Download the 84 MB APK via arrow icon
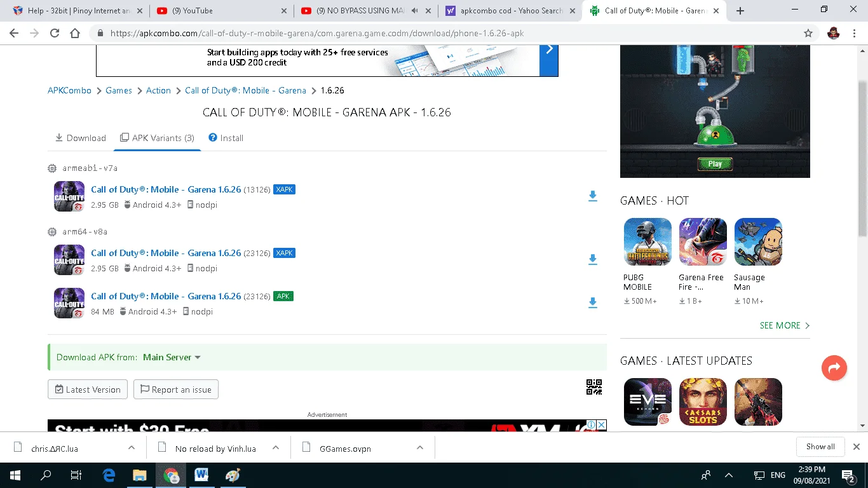This screenshot has width=868, height=488. pyautogui.click(x=592, y=303)
